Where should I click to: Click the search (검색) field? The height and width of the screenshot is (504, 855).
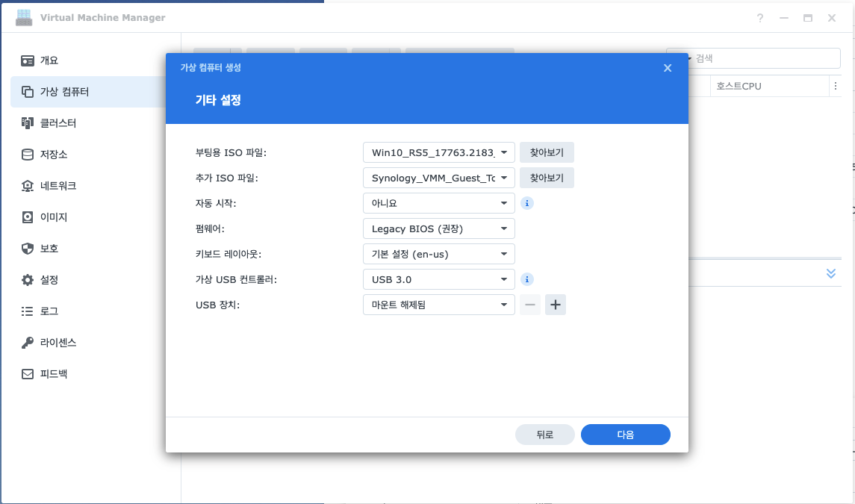[763, 58]
